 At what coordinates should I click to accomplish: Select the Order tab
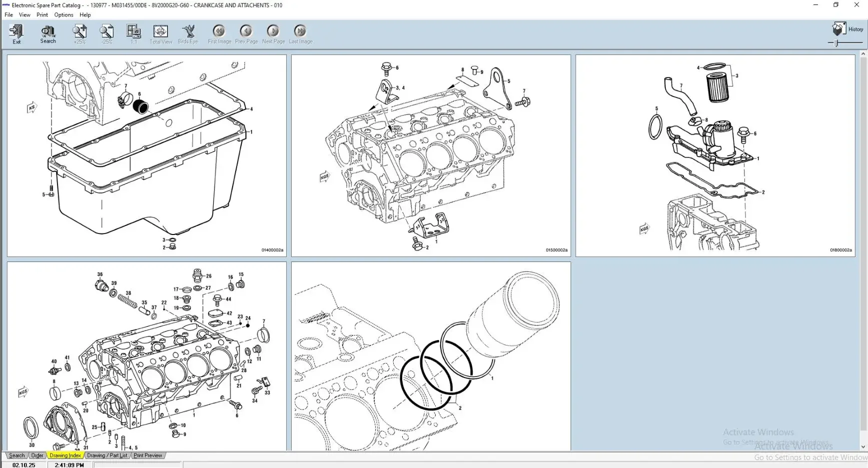[x=37, y=455]
